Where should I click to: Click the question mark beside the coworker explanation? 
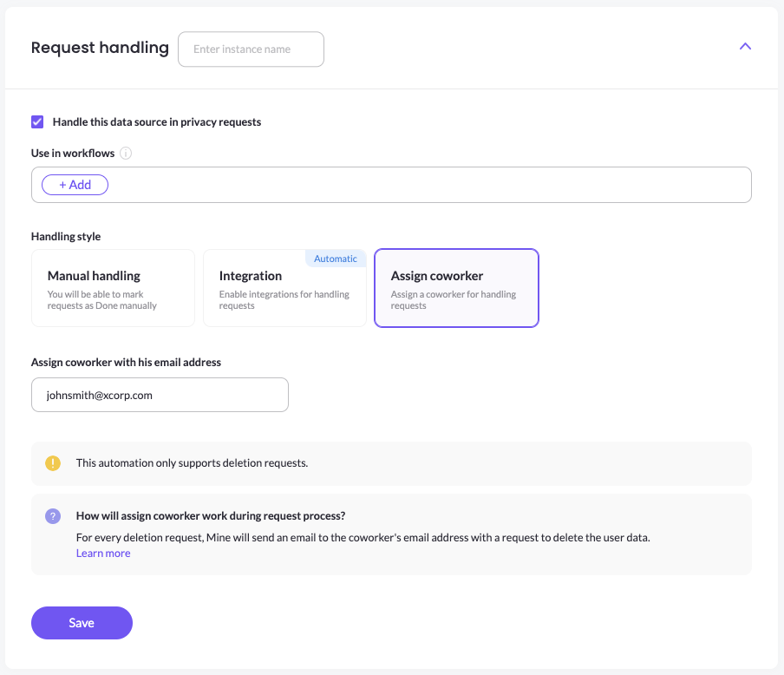point(53,516)
